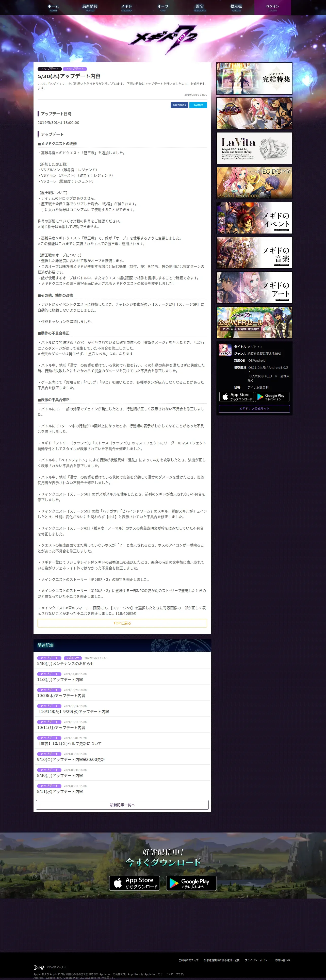Viewport: 326px width, 980px height.
Task: Open the お問い合わせ footer link
Action: point(283,960)
